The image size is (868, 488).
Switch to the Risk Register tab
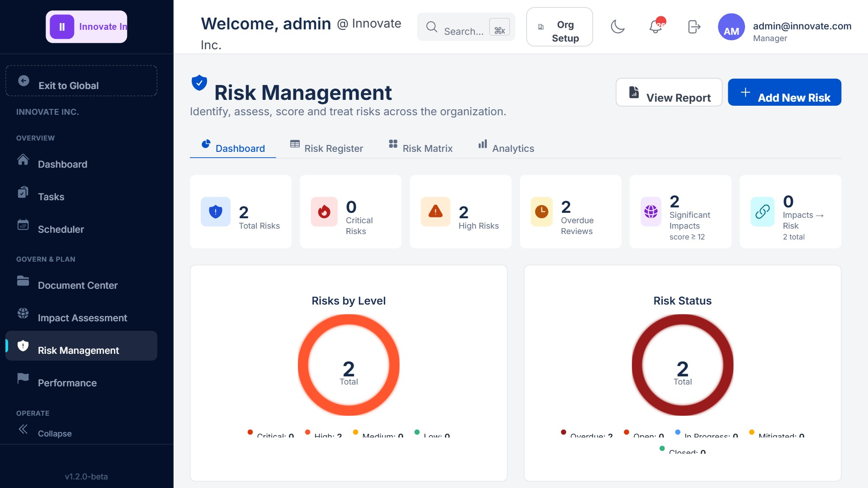click(326, 146)
